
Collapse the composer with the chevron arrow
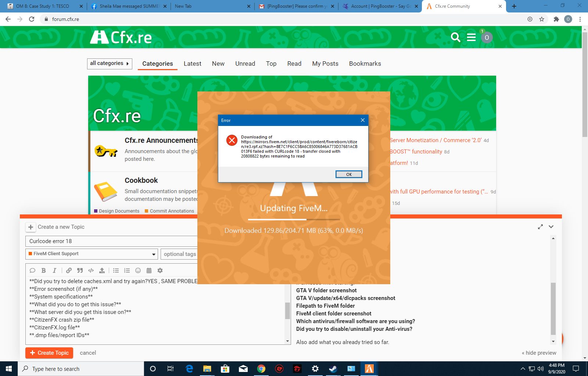[x=551, y=227]
